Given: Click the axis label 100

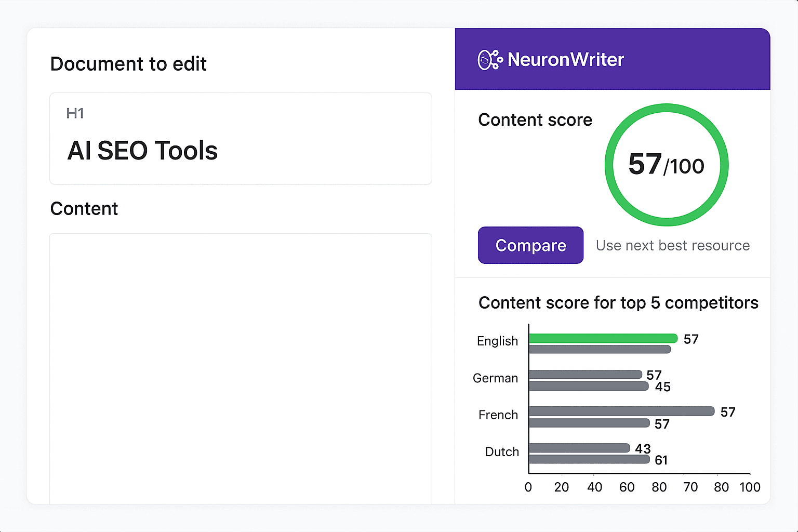Looking at the screenshot, I should click(750, 487).
